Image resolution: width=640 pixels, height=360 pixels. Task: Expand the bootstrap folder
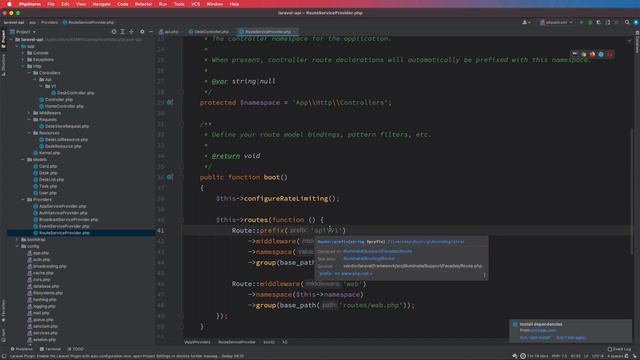pyautogui.click(x=17, y=240)
